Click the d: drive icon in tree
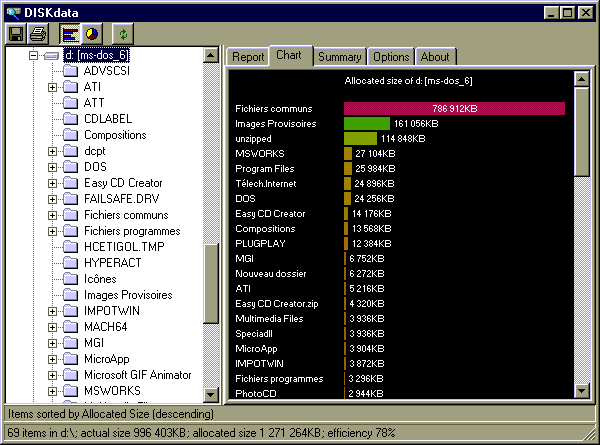Viewport: 600px width, 445px height. tap(51, 55)
